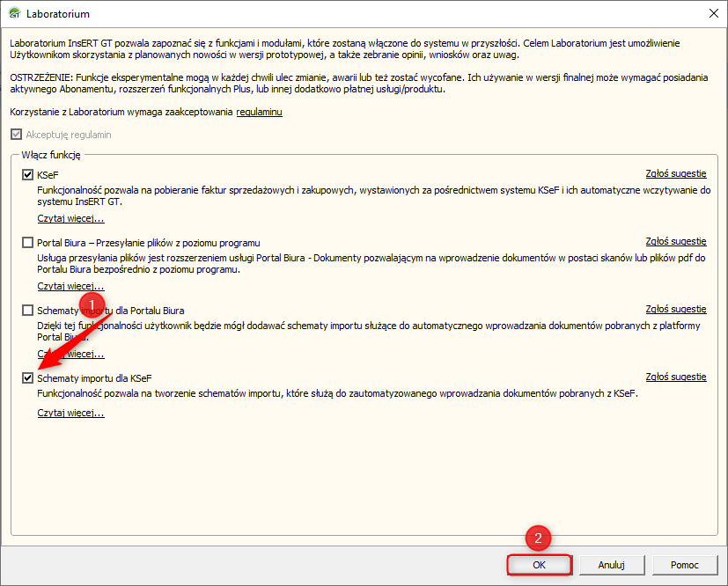Click the Portal Biura – Przesyłanie plików label
This screenshot has height=586, width=728.
(x=149, y=243)
